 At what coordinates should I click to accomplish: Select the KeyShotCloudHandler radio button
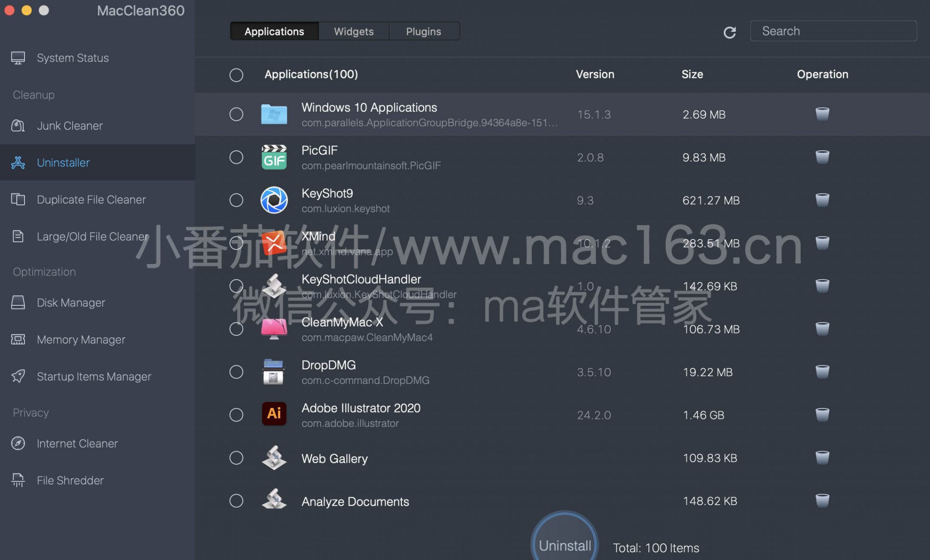236,286
